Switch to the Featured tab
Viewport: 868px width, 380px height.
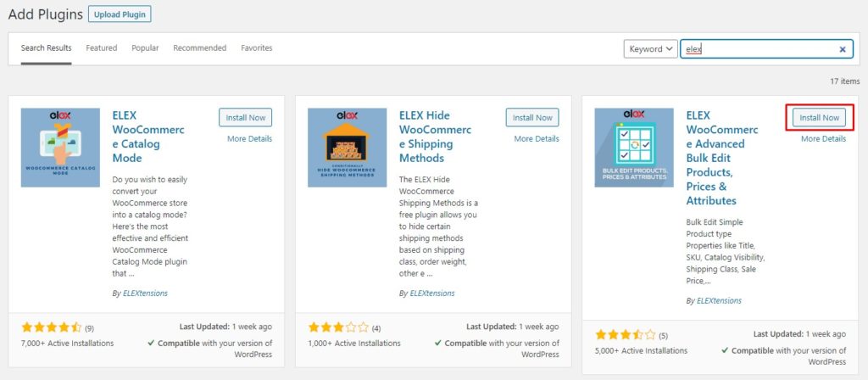coord(102,48)
